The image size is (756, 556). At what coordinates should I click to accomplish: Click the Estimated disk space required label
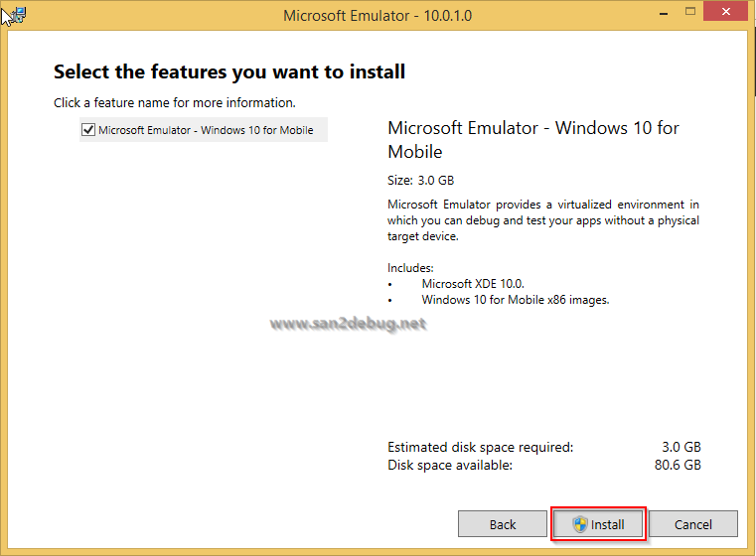[x=480, y=447]
